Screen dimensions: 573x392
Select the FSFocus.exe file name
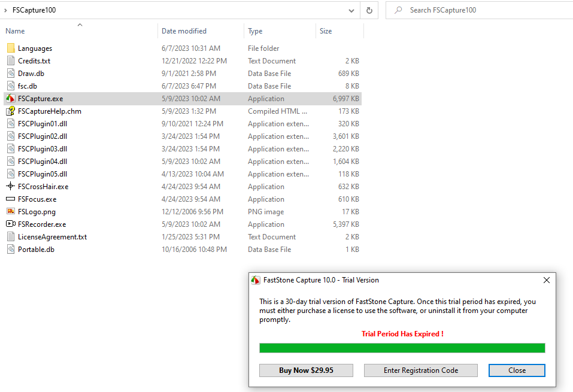(x=37, y=199)
